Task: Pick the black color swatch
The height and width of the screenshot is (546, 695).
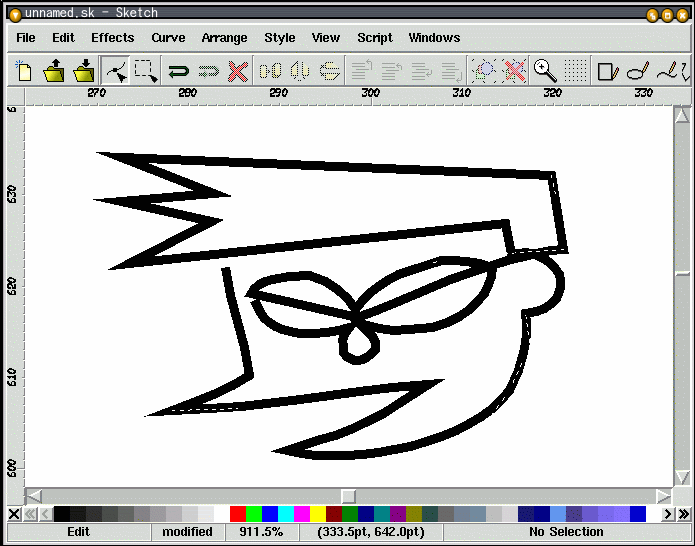Action: (62, 514)
